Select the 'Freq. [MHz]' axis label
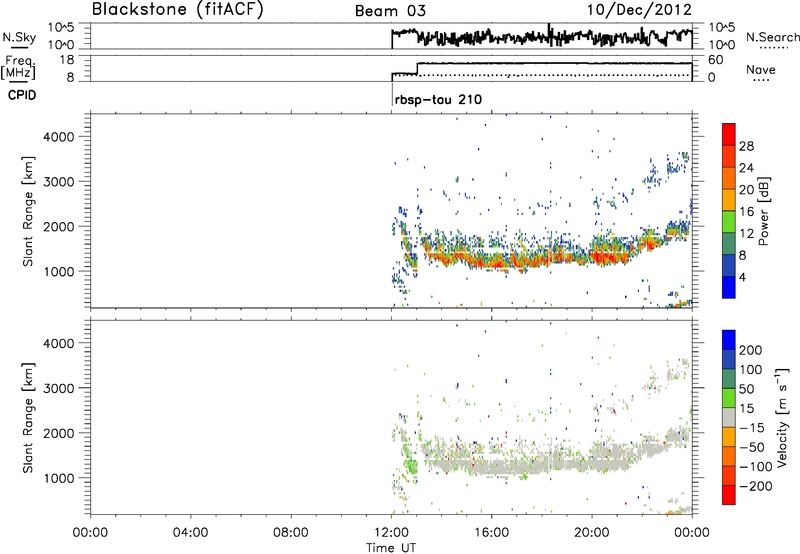 pyautogui.click(x=18, y=68)
